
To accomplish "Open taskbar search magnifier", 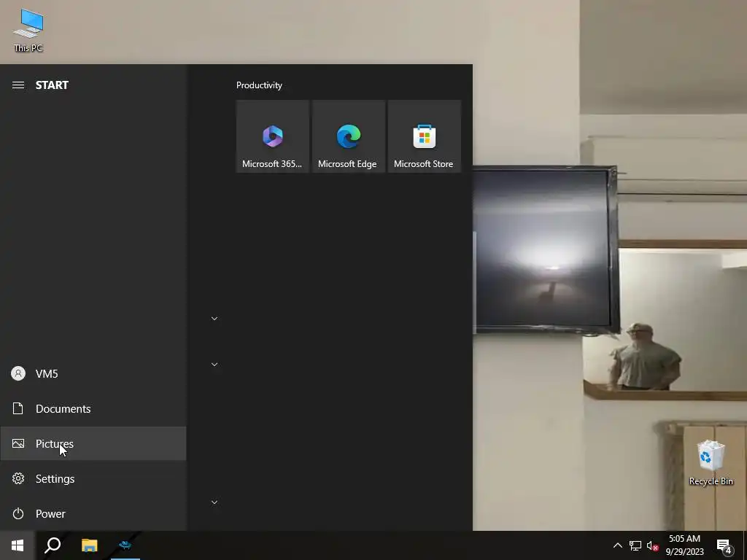I will [53, 545].
